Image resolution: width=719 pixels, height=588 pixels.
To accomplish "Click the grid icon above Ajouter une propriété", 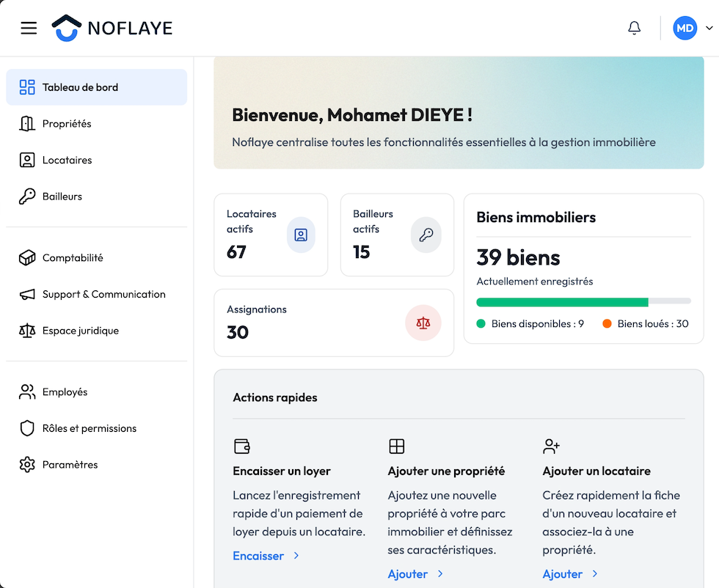I will pyautogui.click(x=397, y=446).
